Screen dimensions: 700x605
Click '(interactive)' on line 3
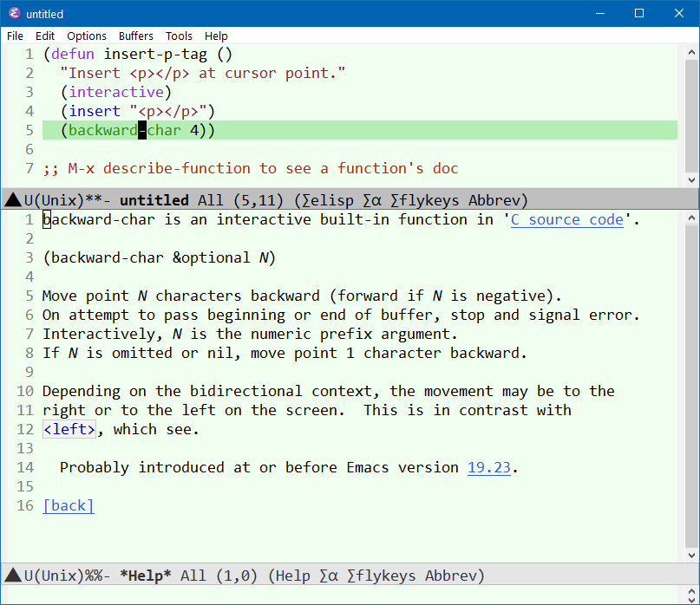coord(116,92)
